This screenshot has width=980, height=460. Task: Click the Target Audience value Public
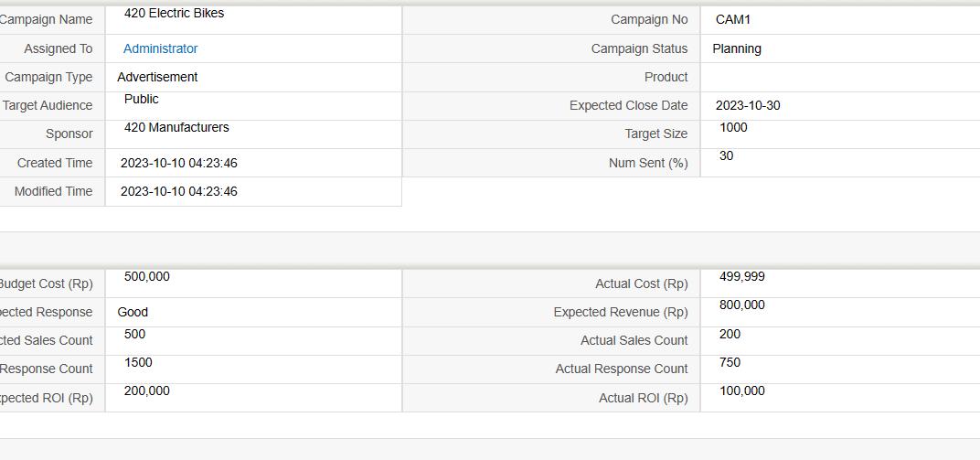142,99
